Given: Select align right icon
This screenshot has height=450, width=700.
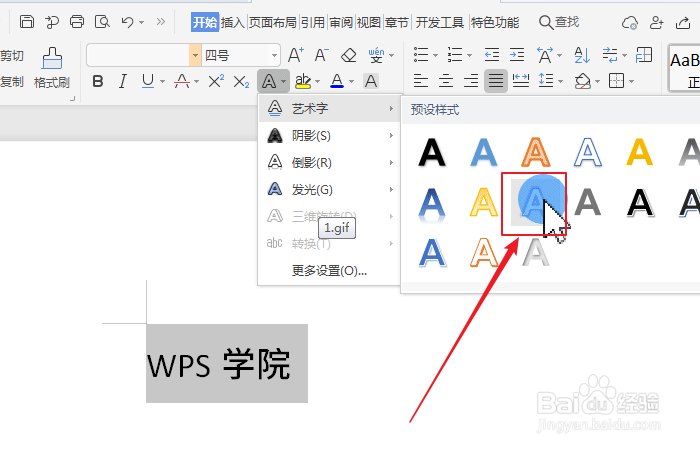Looking at the screenshot, I should (471, 81).
